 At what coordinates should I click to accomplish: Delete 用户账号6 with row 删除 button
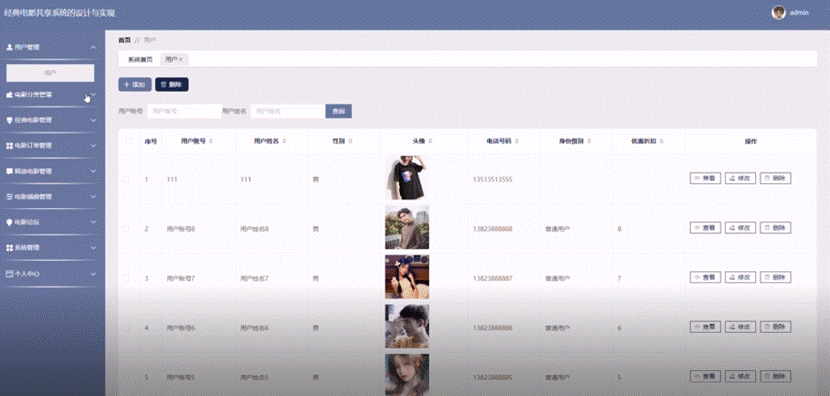[775, 327]
